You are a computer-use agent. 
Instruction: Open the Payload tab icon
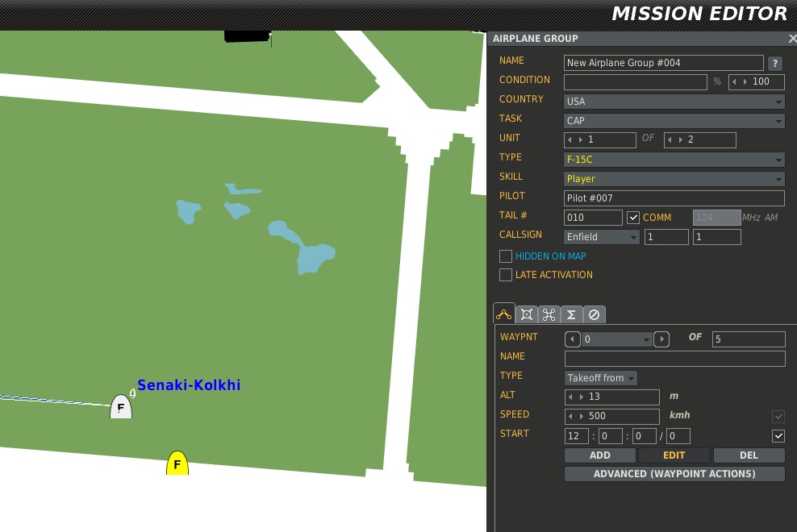(527, 314)
